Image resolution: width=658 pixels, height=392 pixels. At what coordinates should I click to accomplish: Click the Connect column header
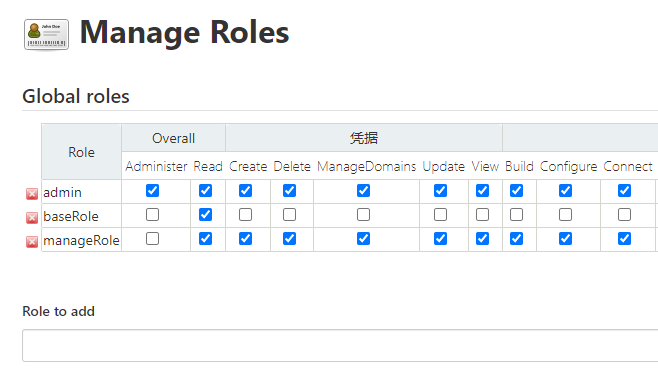[x=628, y=166]
